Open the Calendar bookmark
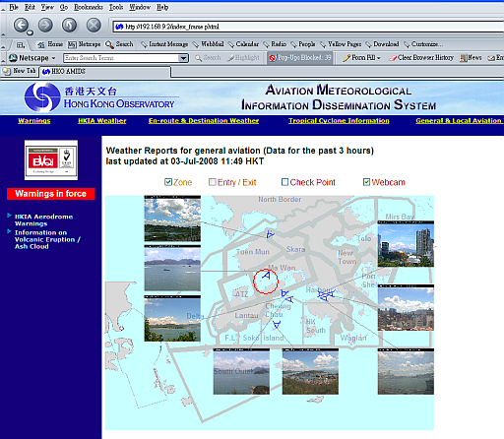 point(243,44)
